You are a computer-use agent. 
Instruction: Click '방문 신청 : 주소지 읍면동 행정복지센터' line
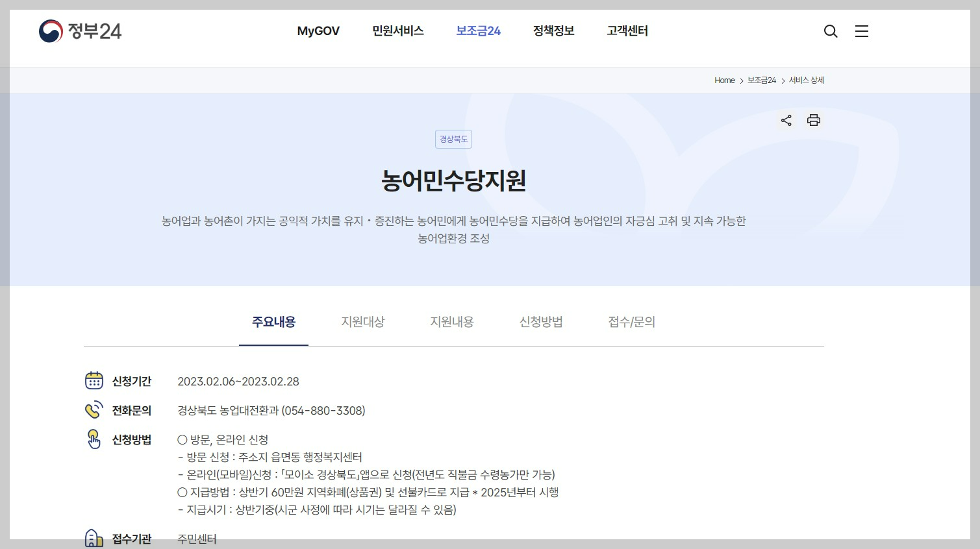point(270,457)
